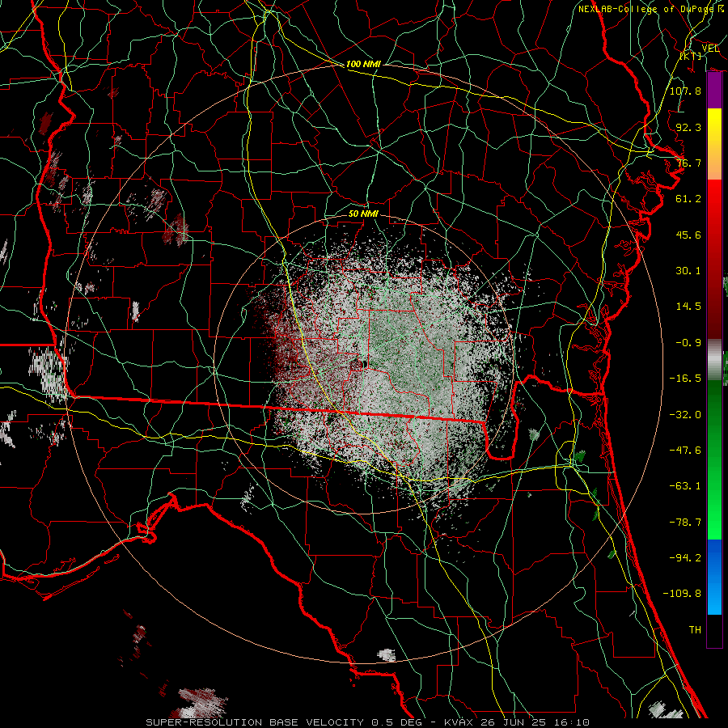Click the Super-Resolution Base Velocity caption
This screenshot has height=728, width=728.
click(367, 722)
